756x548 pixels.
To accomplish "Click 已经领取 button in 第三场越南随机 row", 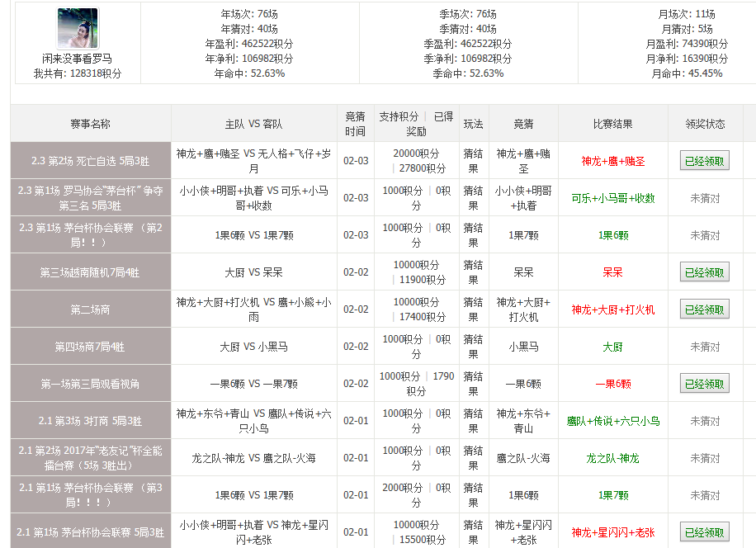I will [704, 272].
